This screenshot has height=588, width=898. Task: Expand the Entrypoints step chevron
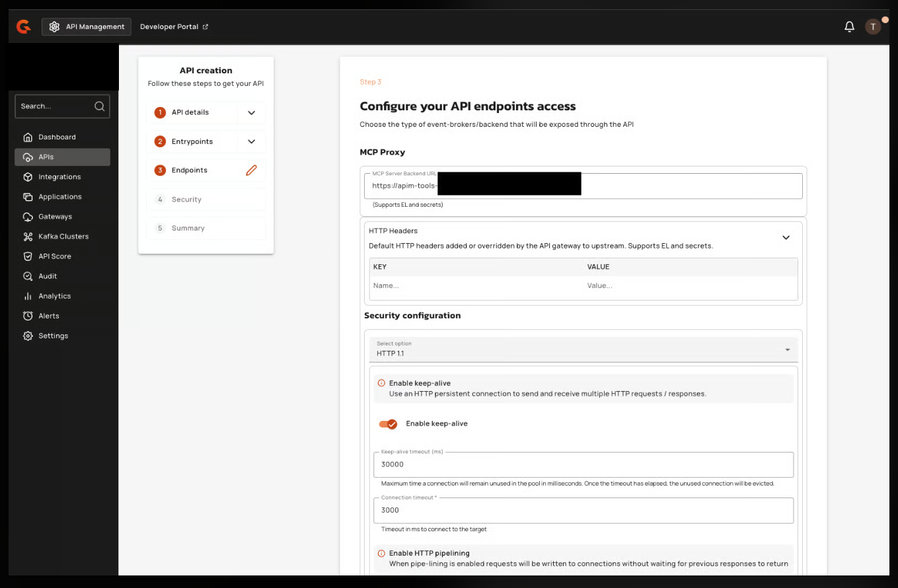251,141
